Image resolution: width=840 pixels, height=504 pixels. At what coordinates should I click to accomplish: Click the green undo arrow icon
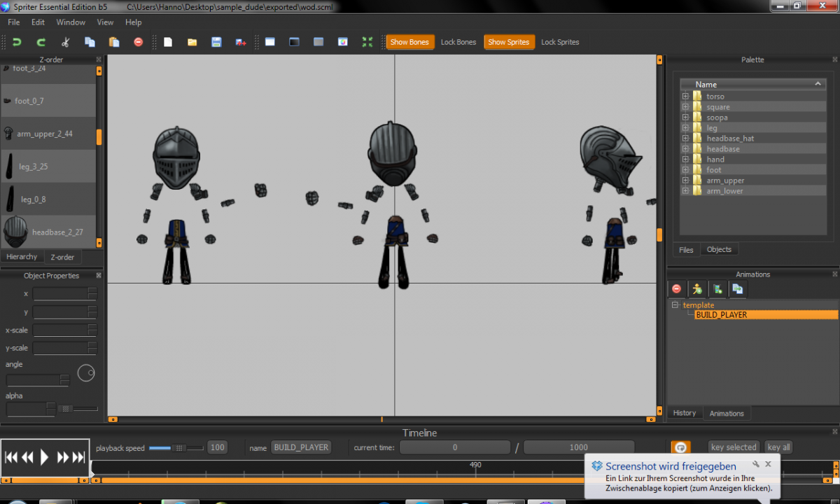(17, 42)
